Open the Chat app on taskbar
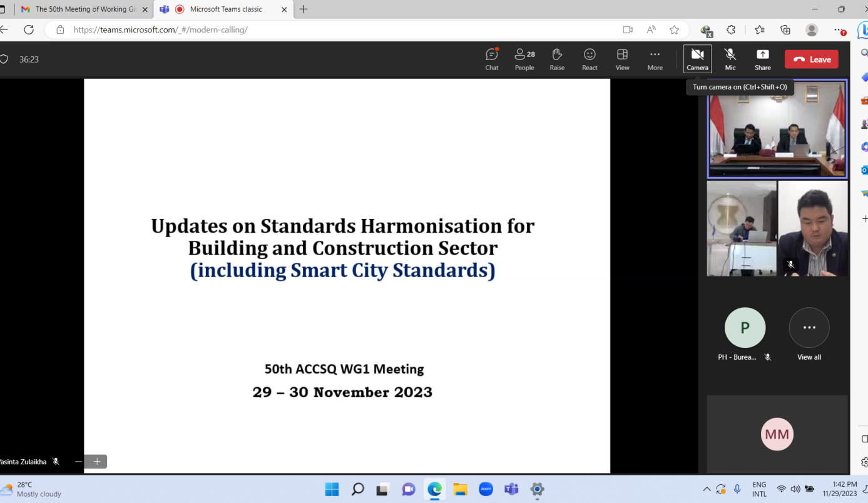 [x=409, y=489]
